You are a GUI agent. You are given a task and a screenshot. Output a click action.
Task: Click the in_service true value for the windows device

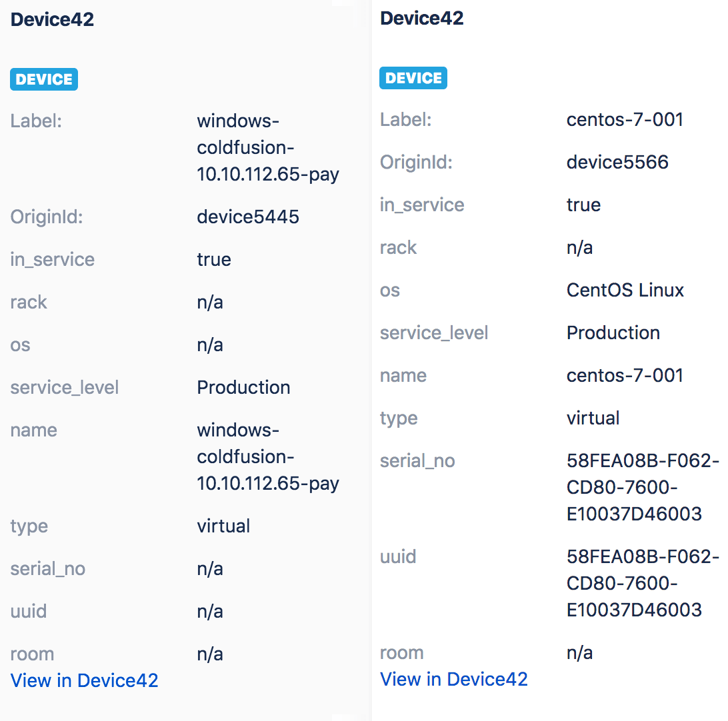(213, 259)
